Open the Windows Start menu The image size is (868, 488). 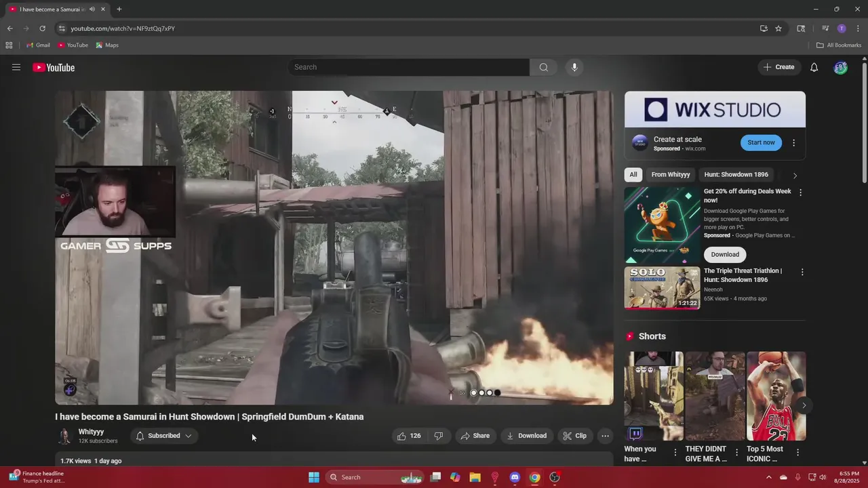coord(314,477)
